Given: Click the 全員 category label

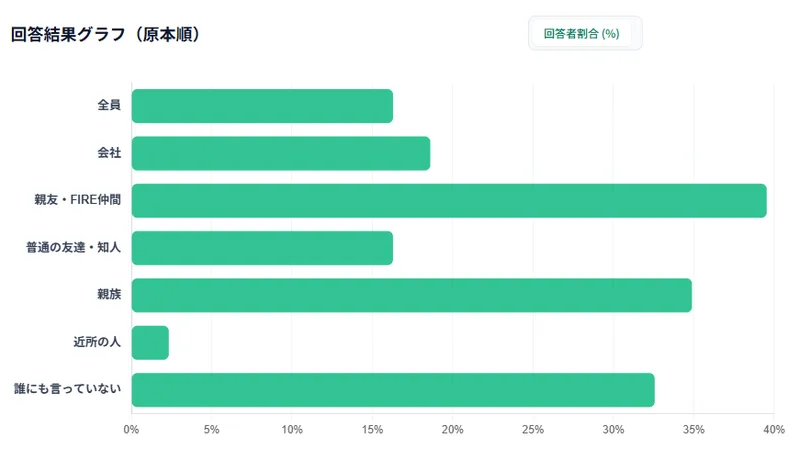Looking at the screenshot, I should click(109, 105).
